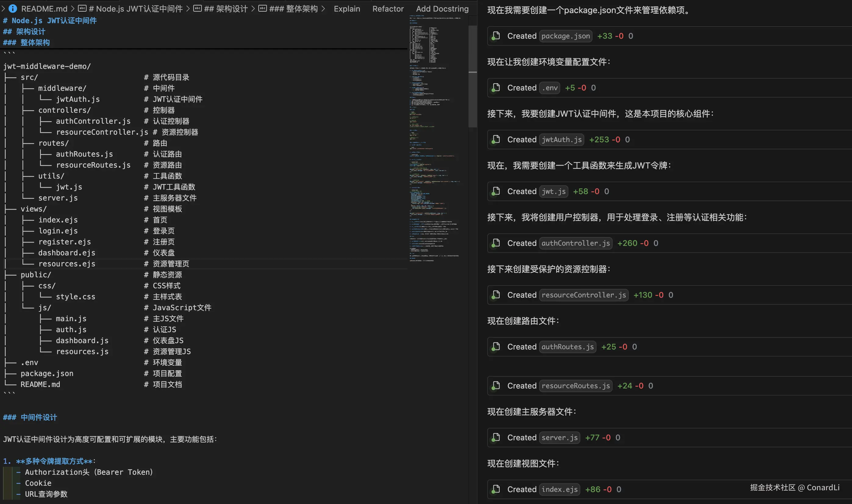Open the '### 整体架构' breadcrumb segment
Viewport: 852px width, 504px height.
click(293, 9)
